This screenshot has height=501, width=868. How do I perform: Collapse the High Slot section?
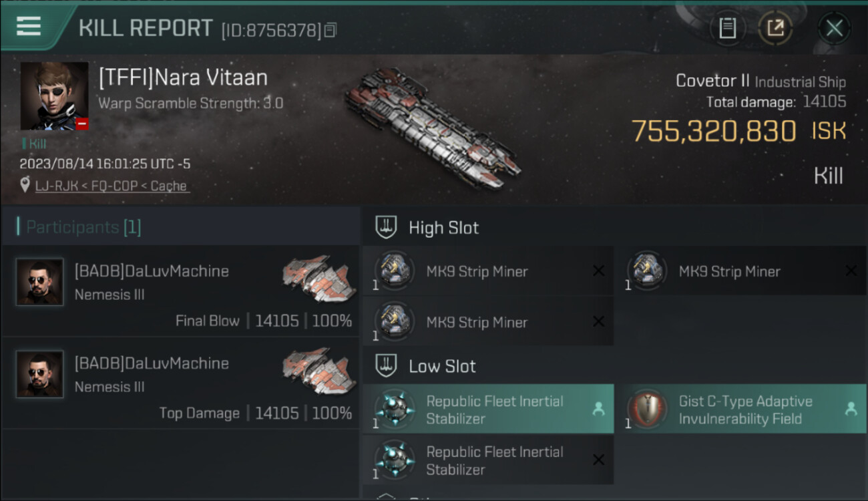coord(386,228)
